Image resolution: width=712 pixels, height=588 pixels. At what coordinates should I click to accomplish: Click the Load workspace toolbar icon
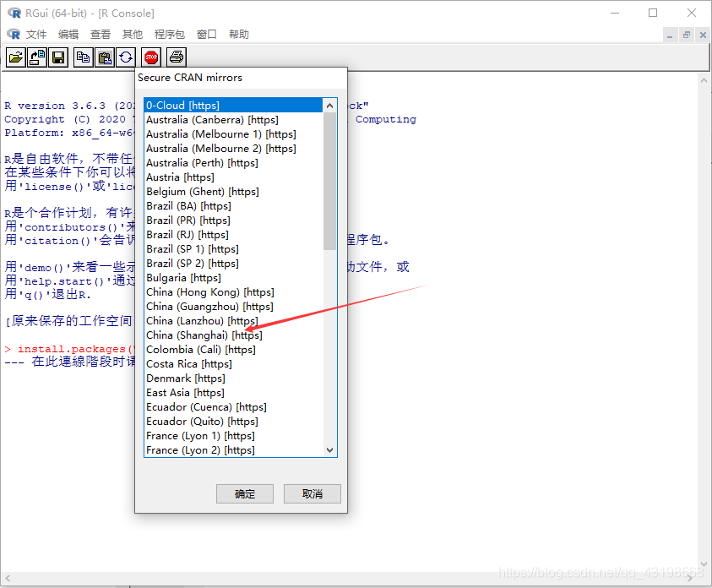[x=37, y=57]
